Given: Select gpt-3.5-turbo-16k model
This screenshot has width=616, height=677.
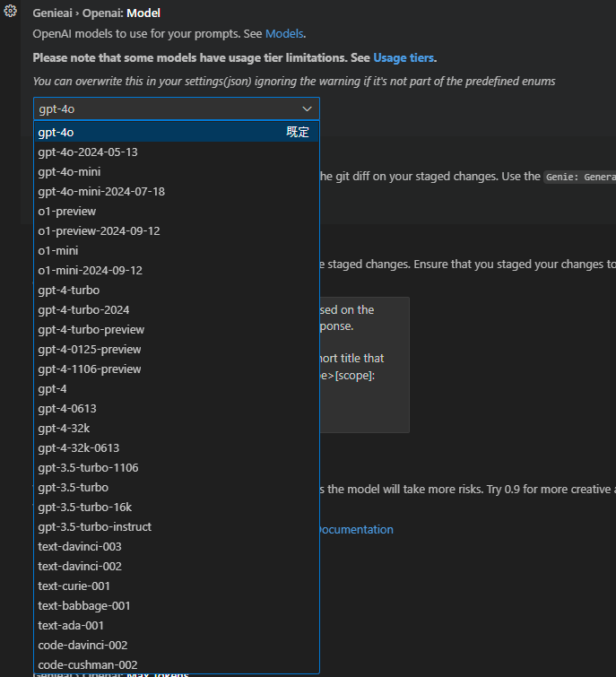Looking at the screenshot, I should 85,507.
